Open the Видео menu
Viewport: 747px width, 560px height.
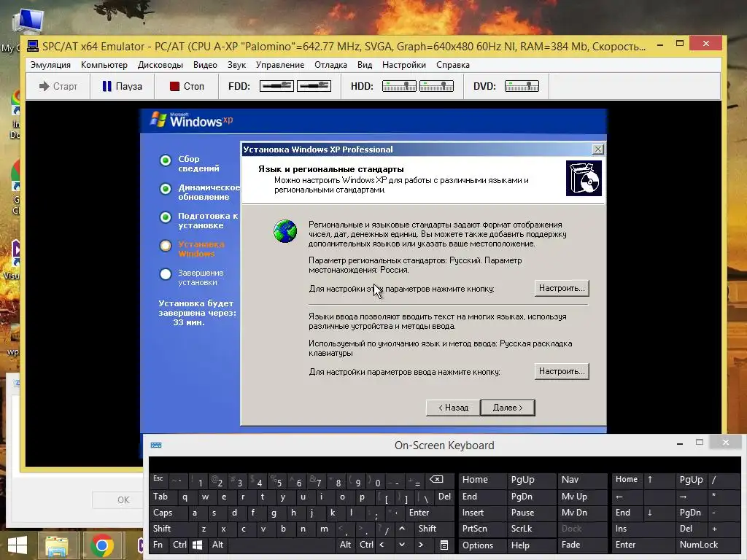tap(205, 65)
